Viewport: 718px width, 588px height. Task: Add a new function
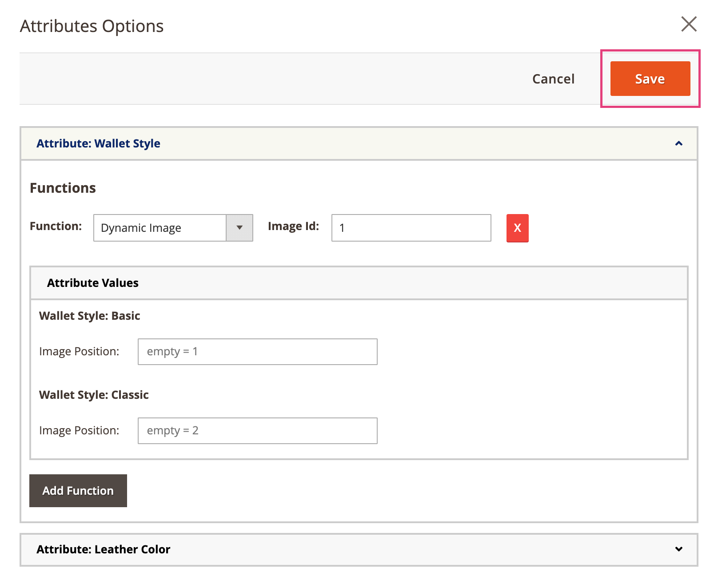click(78, 490)
